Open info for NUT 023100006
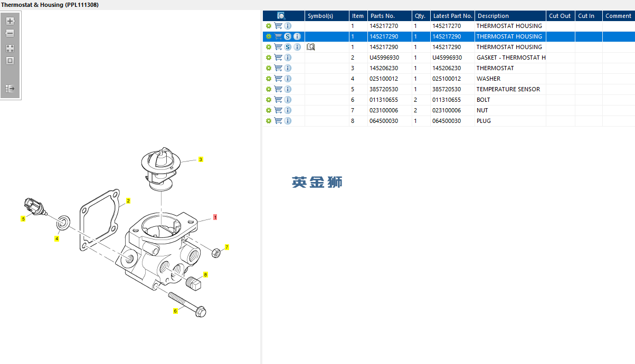This screenshot has height=364, width=635. (288, 110)
